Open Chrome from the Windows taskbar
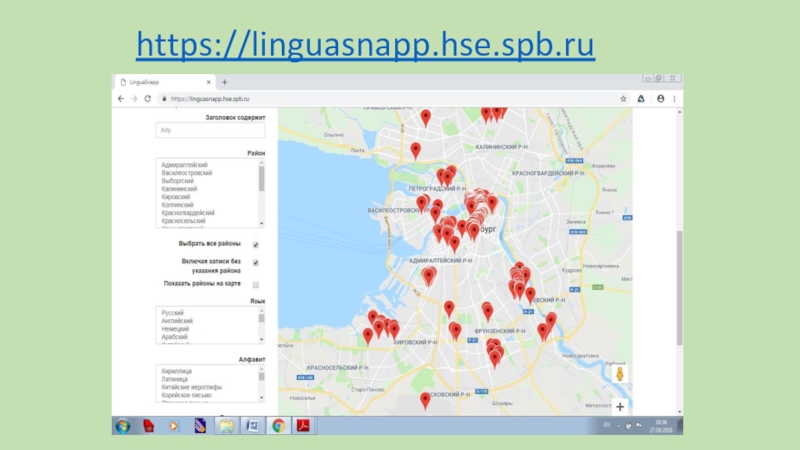 [x=278, y=426]
